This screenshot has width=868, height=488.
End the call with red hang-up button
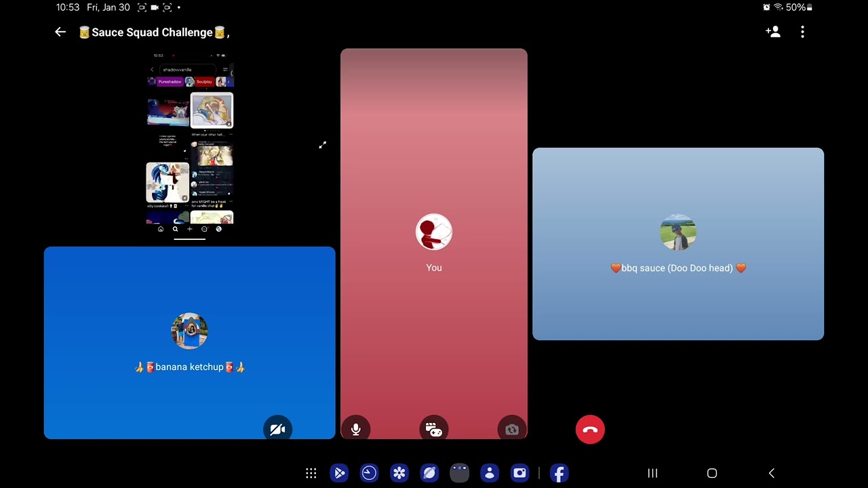pos(590,430)
